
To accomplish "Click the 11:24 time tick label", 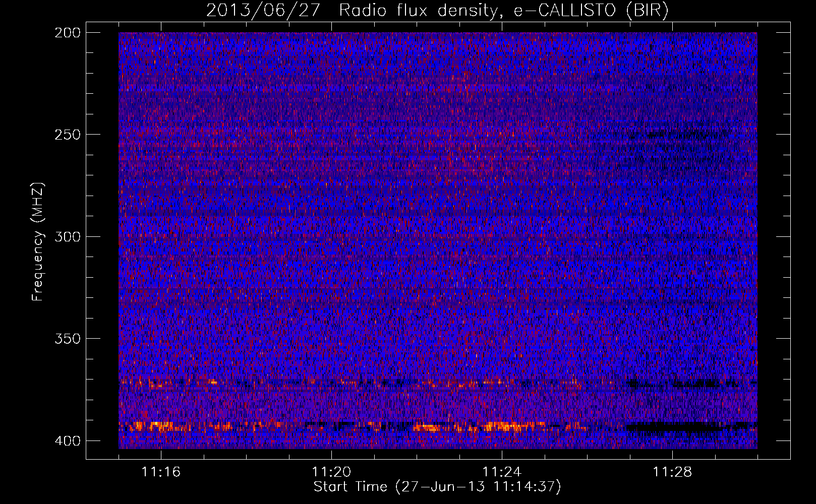I will [502, 472].
